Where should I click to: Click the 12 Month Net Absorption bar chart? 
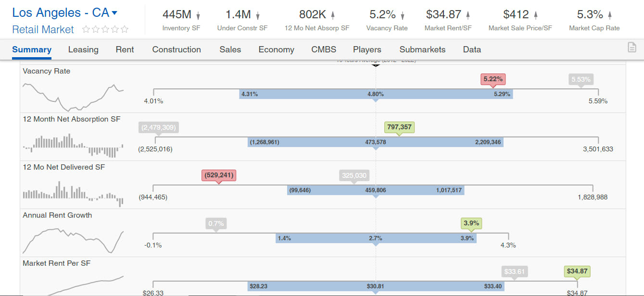(x=73, y=145)
